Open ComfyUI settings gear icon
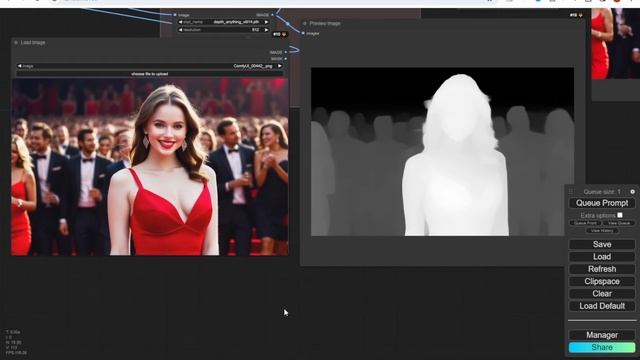 coord(632,191)
